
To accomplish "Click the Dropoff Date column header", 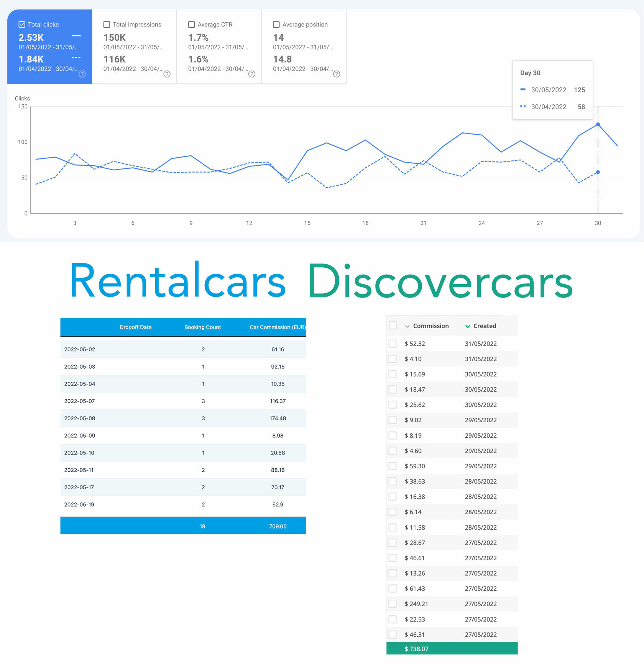I will click(135, 327).
